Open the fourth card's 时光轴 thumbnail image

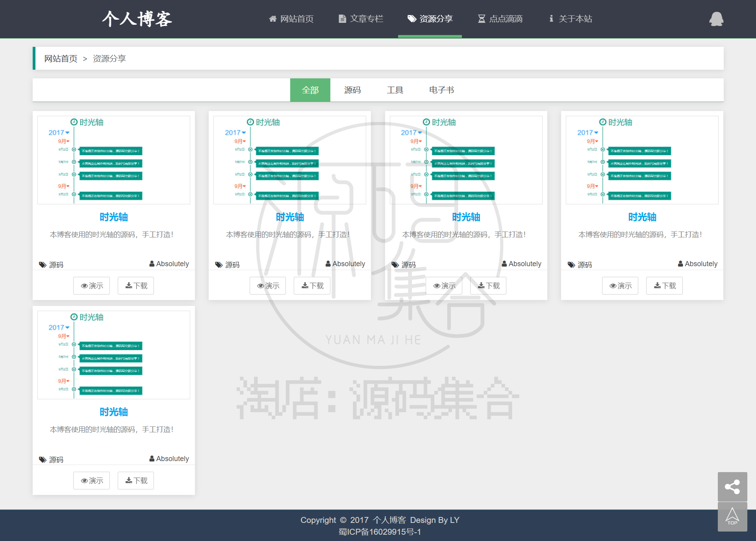(642, 160)
